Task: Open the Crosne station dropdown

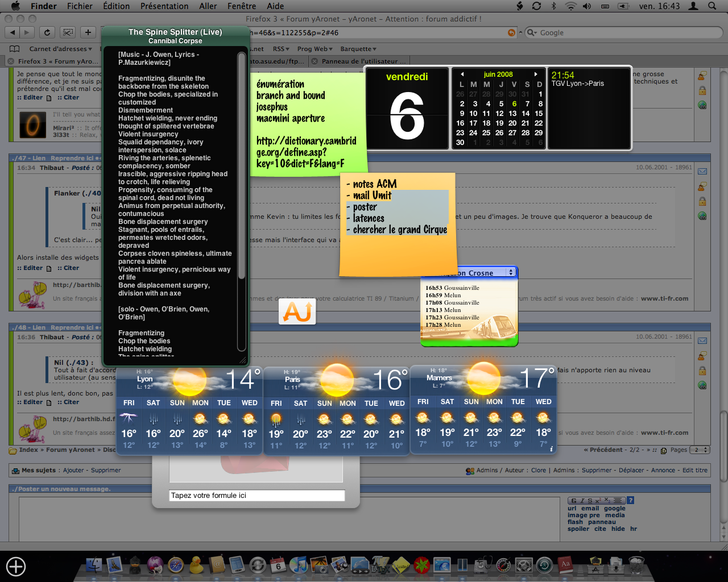Action: click(x=511, y=273)
